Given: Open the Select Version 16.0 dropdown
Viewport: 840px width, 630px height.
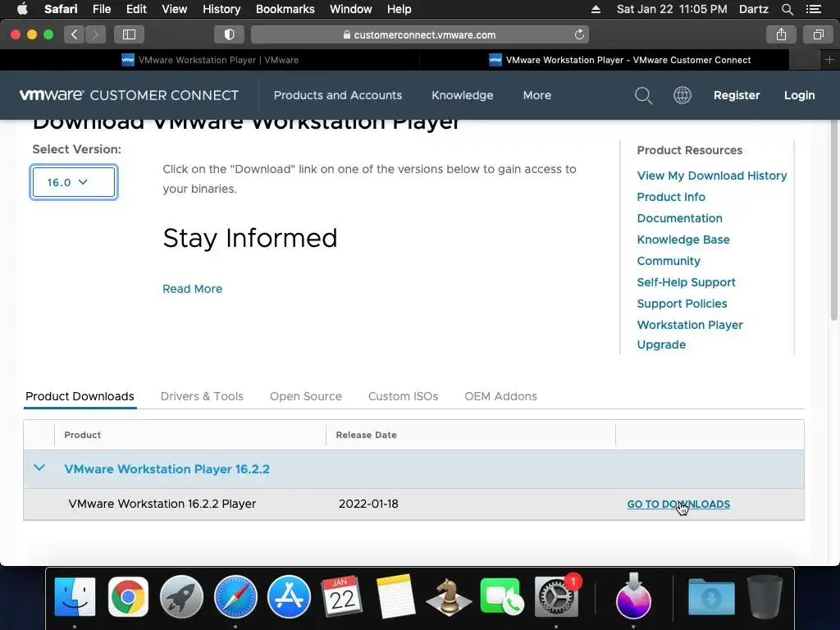Looking at the screenshot, I should [73, 182].
